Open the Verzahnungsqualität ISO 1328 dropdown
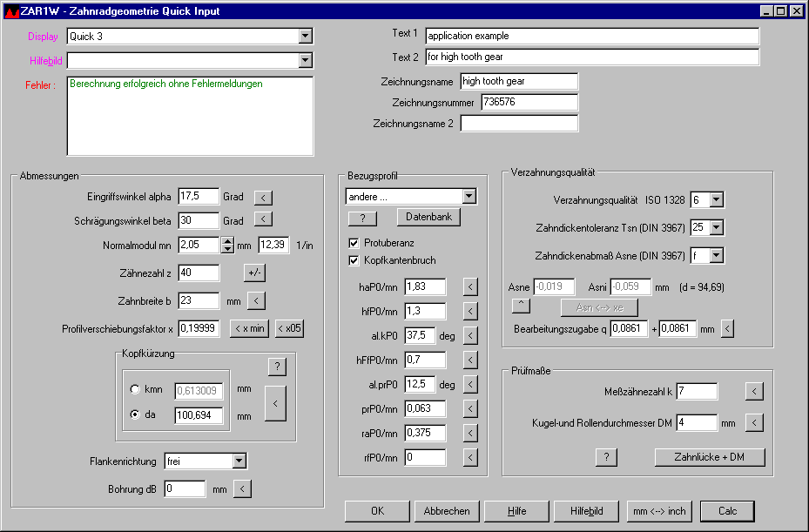Viewport: 809px width, 532px height. 716,200
